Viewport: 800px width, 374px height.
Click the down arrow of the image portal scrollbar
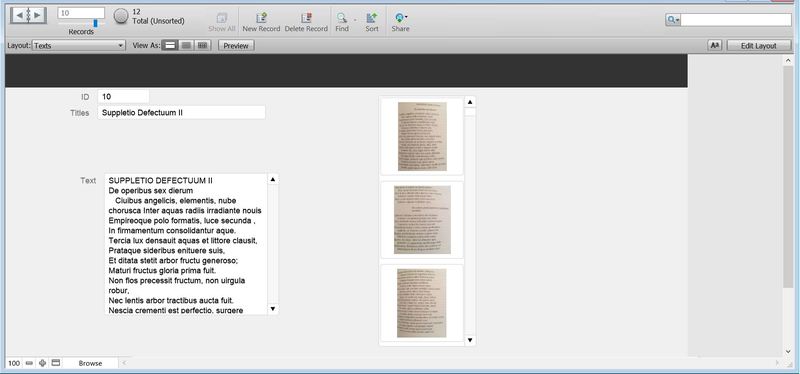pos(470,340)
